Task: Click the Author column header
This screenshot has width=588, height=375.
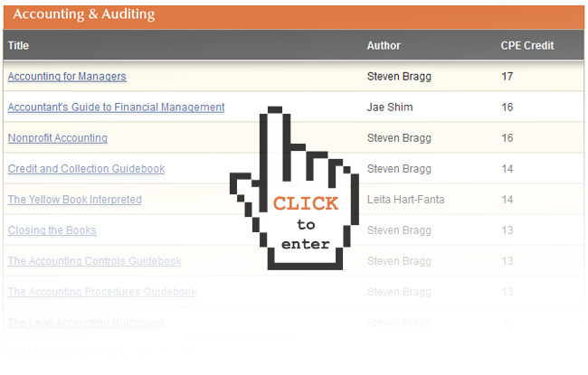Action: point(384,45)
